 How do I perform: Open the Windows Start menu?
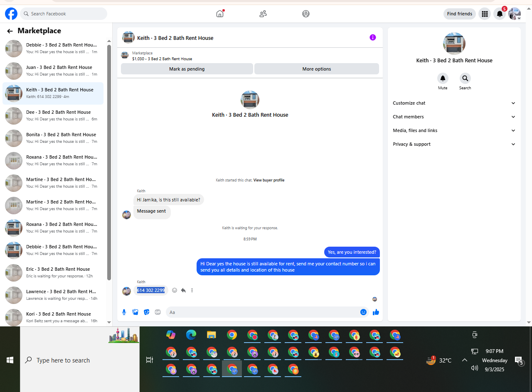10,360
